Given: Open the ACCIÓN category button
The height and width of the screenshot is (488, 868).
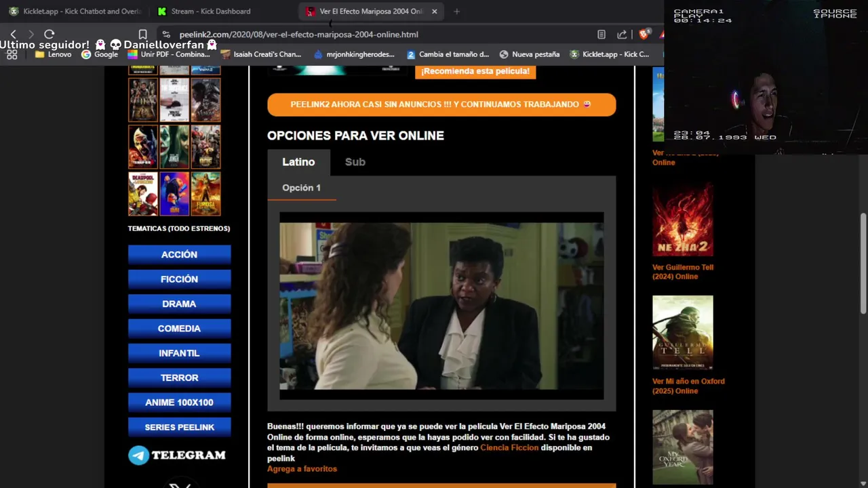Looking at the screenshot, I should click(x=179, y=254).
